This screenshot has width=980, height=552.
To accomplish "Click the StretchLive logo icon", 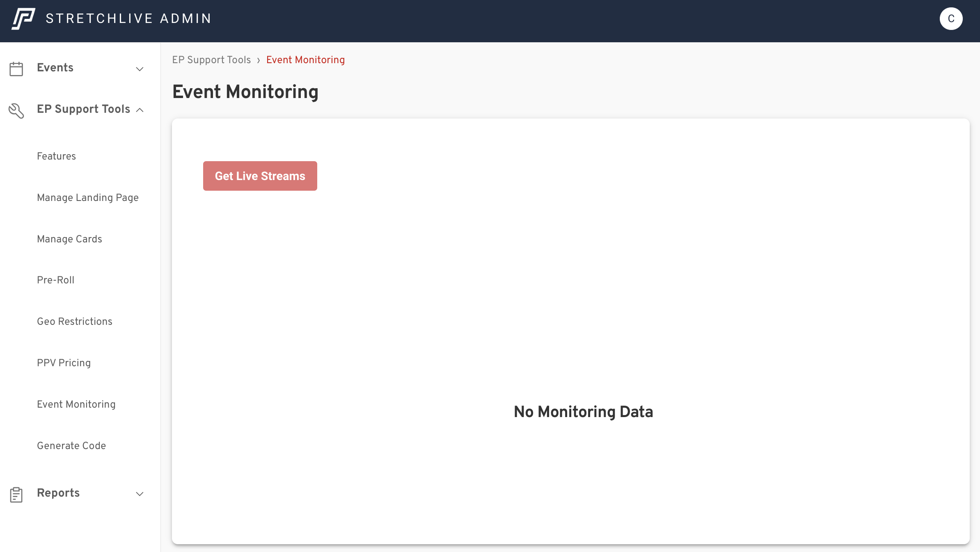I will [x=23, y=19].
